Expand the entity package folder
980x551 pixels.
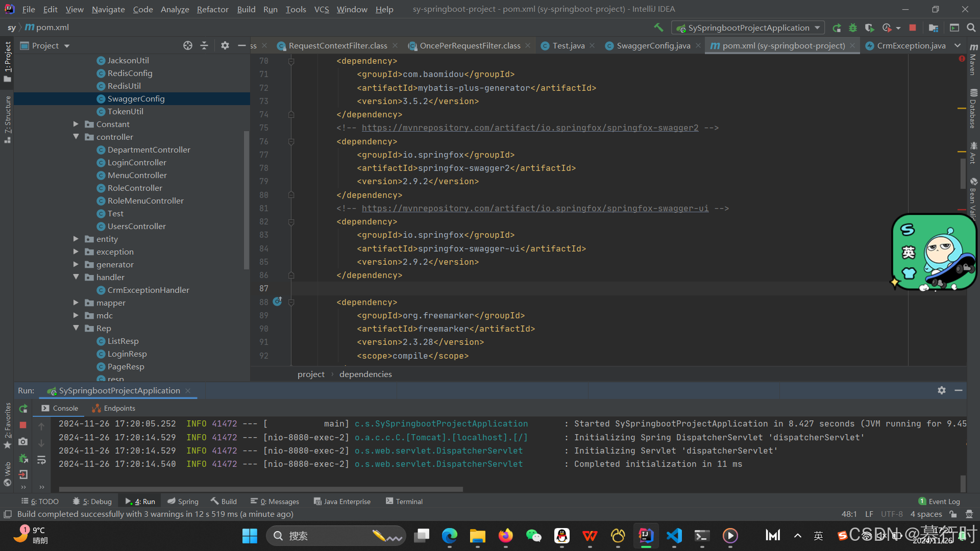click(x=77, y=239)
